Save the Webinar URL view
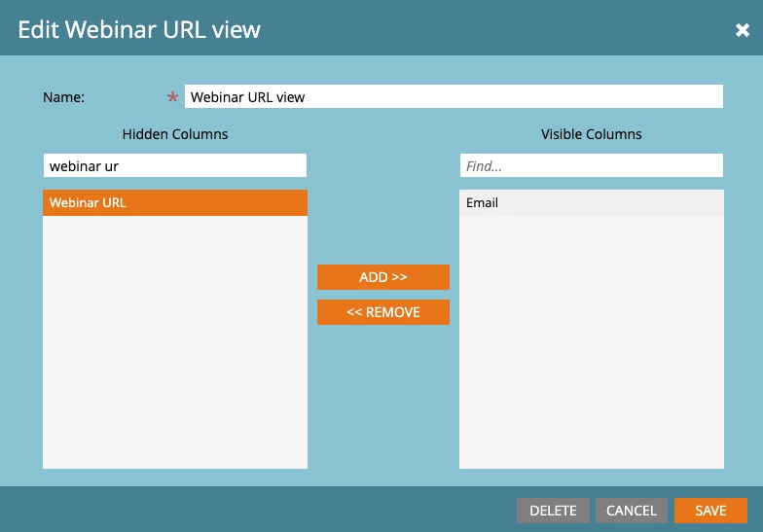Image resolution: width=763 pixels, height=532 pixels. click(x=710, y=511)
